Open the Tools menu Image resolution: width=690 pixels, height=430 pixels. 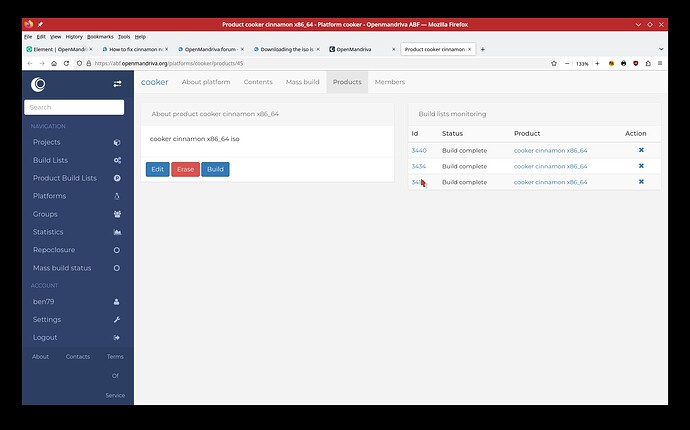[x=124, y=37]
